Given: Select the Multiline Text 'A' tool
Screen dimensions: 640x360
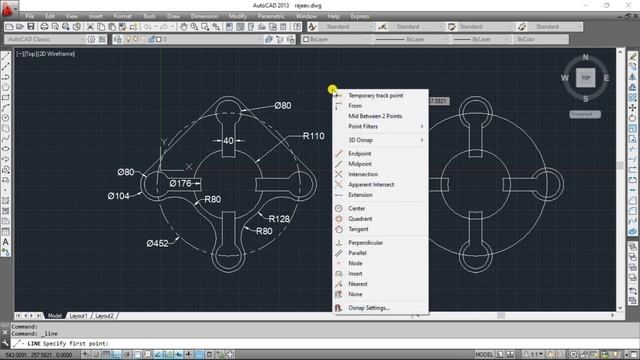Looking at the screenshot, I should click(x=6, y=242).
